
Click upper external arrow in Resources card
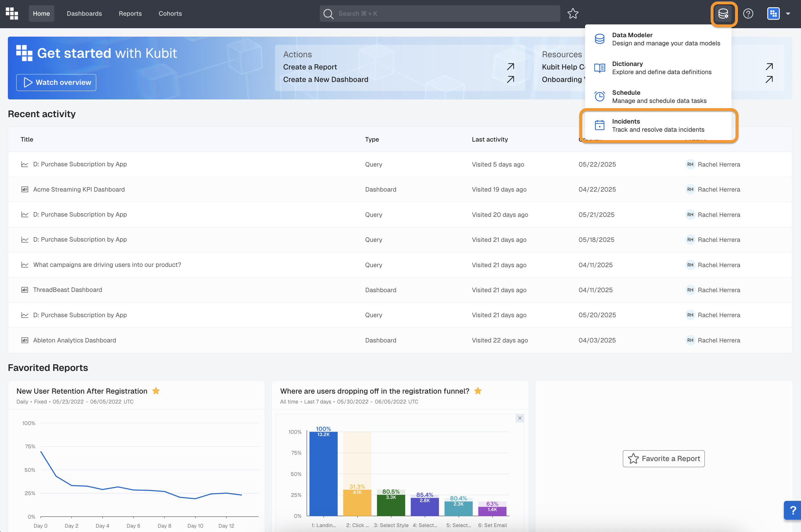769,67
